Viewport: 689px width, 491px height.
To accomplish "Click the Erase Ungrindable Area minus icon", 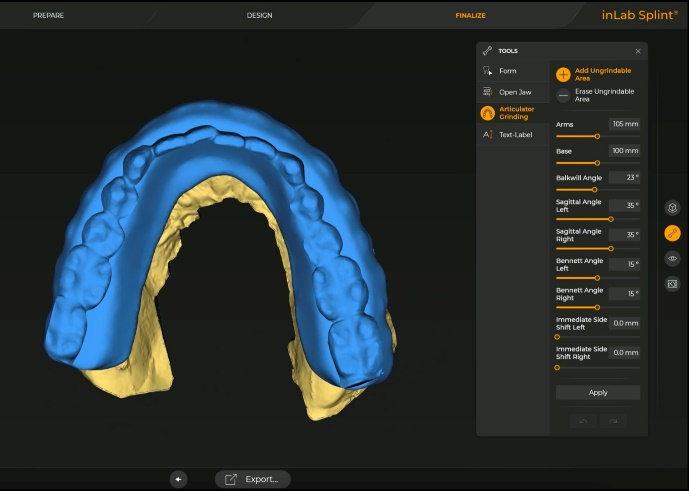I will click(563, 95).
